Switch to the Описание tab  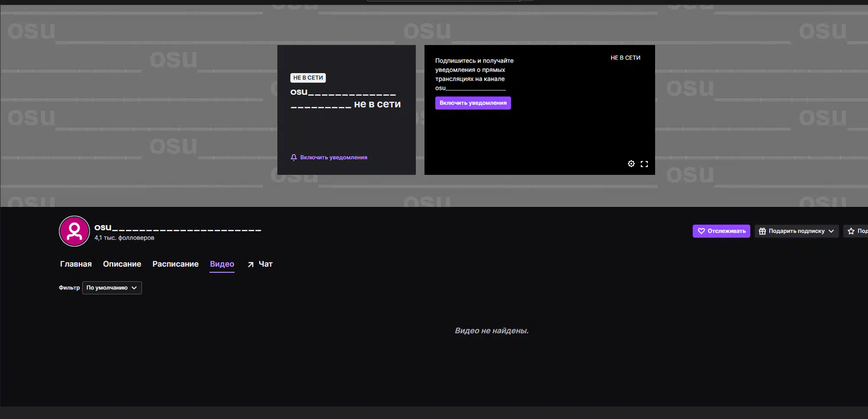tap(122, 264)
